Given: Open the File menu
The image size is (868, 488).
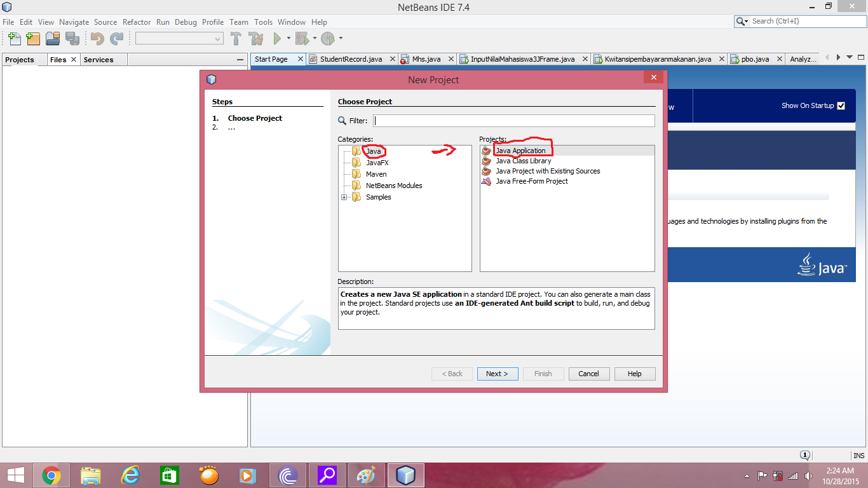Looking at the screenshot, I should point(8,22).
